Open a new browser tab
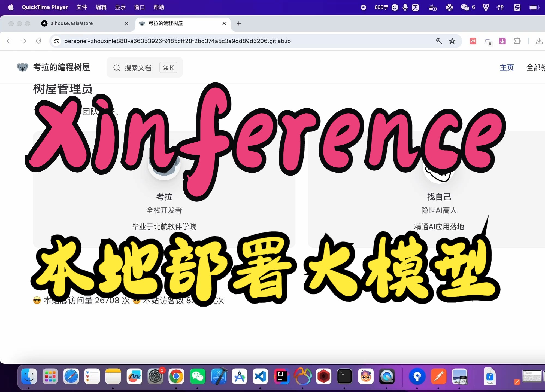Viewport: 545px width, 392px height. [x=239, y=23]
